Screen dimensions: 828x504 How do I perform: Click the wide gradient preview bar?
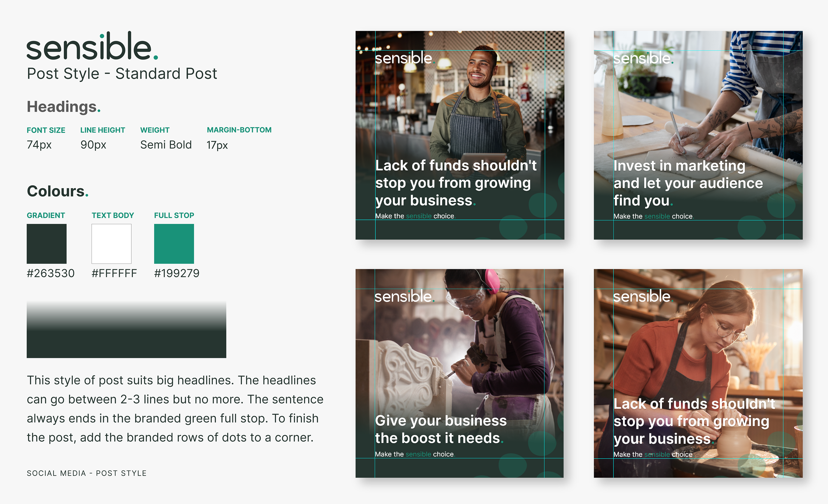pos(126,330)
